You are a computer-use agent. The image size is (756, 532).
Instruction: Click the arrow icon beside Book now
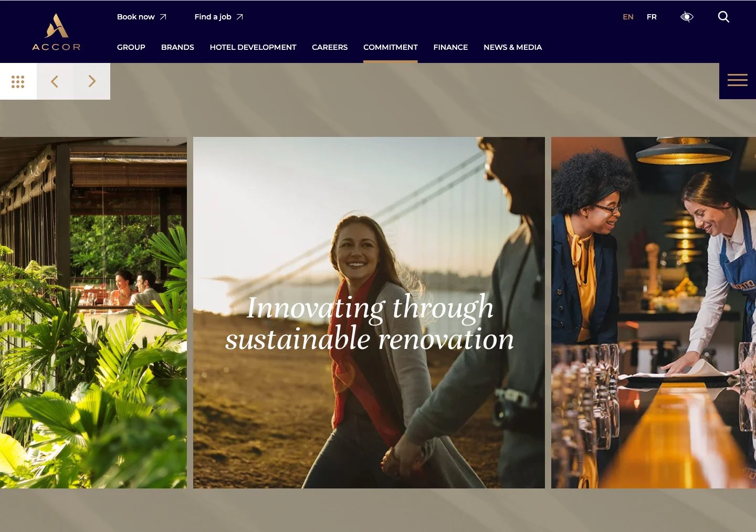(x=163, y=17)
